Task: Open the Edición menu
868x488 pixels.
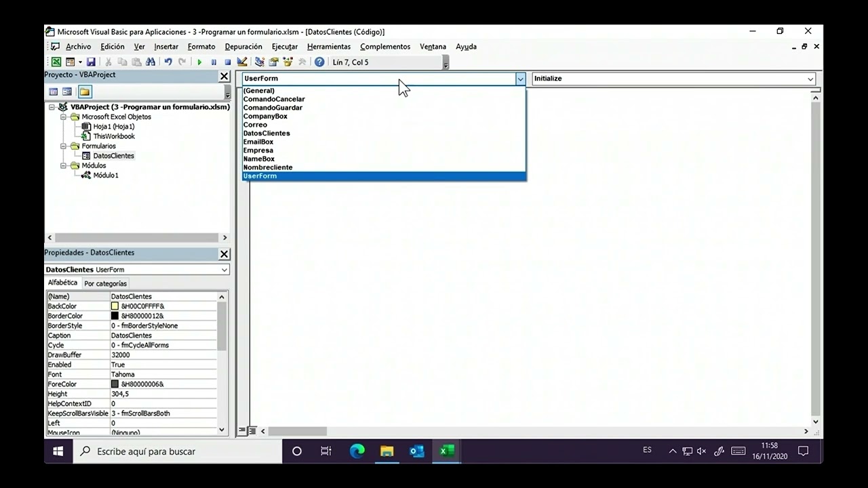Action: click(x=113, y=47)
